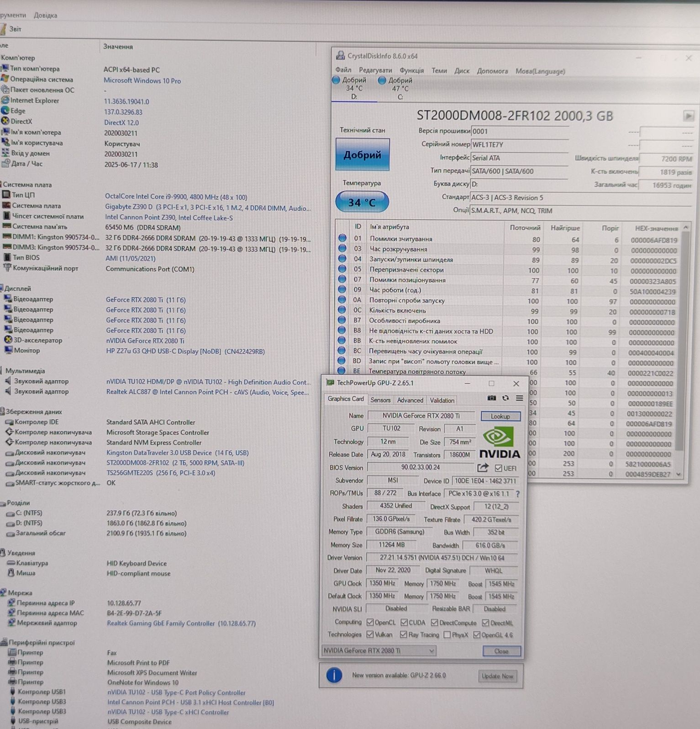Open the Теми menu
This screenshot has height=729, width=700.
coord(439,71)
